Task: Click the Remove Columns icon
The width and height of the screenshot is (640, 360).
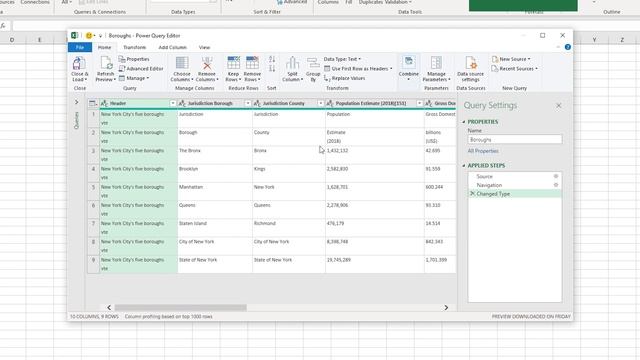Action: [207, 63]
